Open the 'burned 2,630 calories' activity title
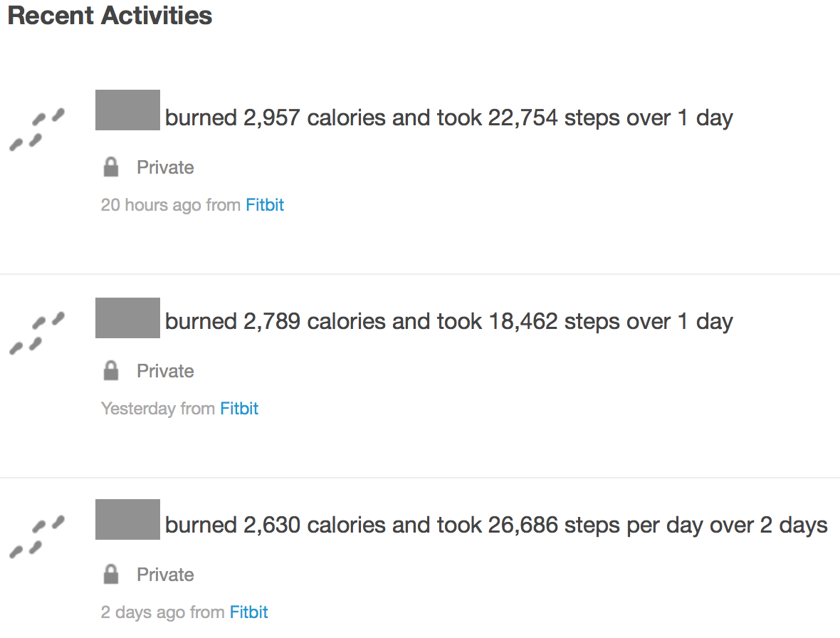The width and height of the screenshot is (840, 638). click(495, 525)
